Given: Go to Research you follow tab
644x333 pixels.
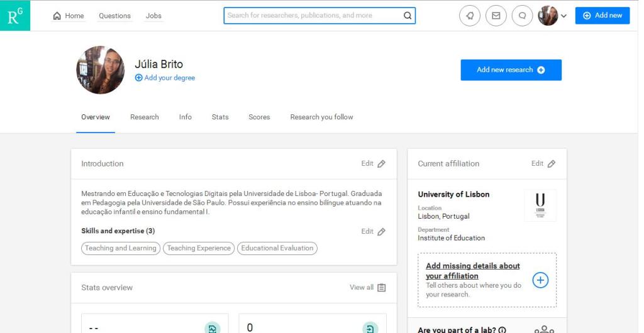Looking at the screenshot, I should 321,117.
